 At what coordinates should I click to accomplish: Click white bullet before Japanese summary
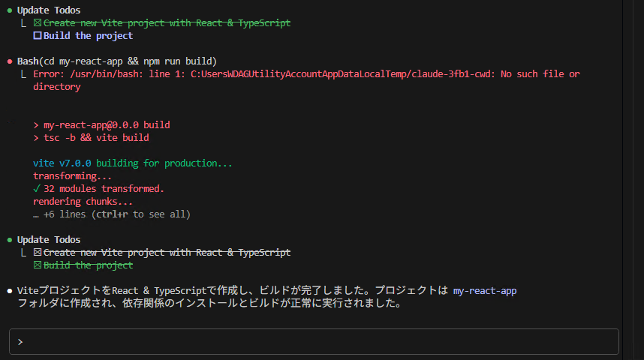pos(10,291)
